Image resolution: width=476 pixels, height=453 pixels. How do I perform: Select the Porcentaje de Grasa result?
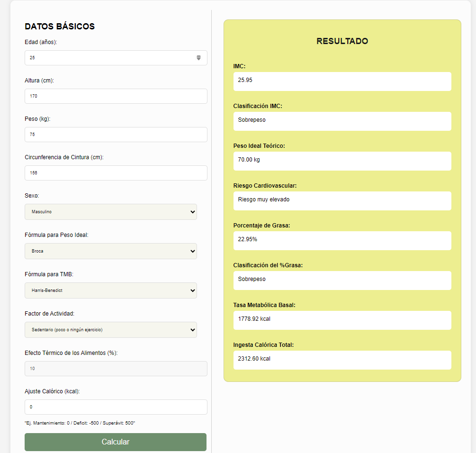pos(342,240)
